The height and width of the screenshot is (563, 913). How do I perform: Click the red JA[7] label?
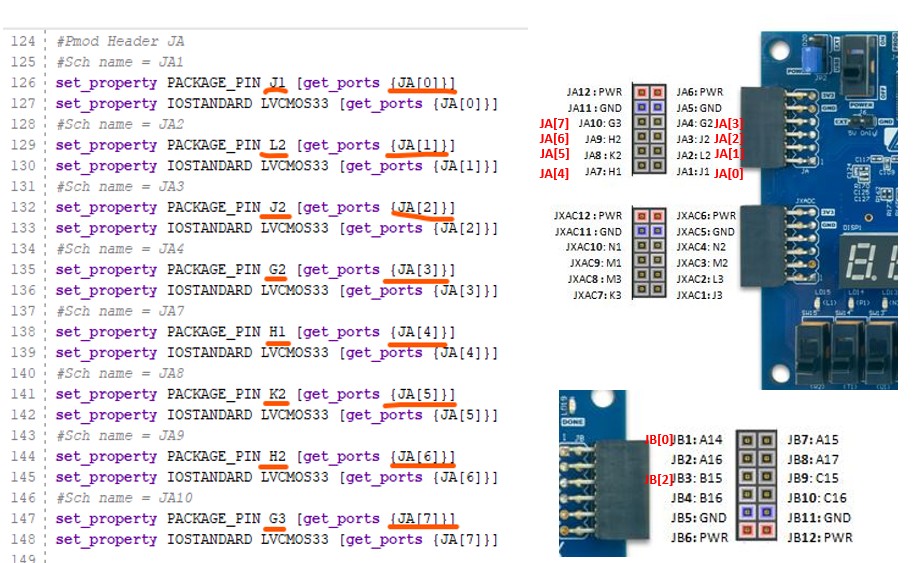click(555, 123)
